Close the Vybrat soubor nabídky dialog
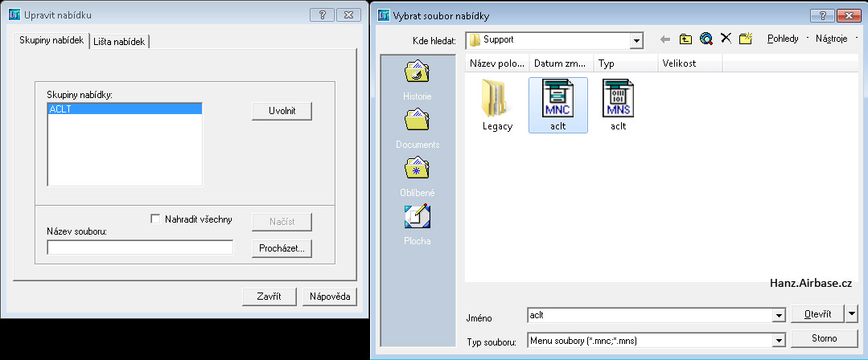Image resolution: width=868 pixels, height=360 pixels. click(x=849, y=15)
